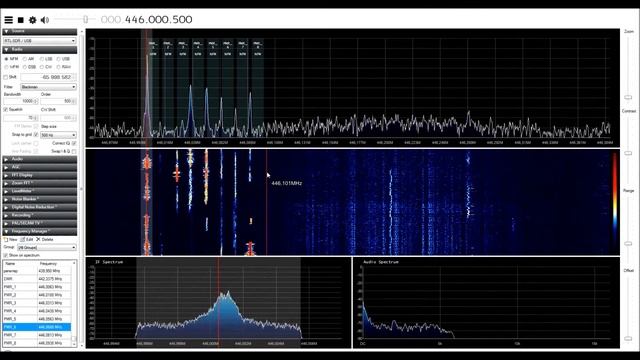640x360 pixels.
Task: Open the Group dropdown in Frequency Manager
Action: [47, 247]
